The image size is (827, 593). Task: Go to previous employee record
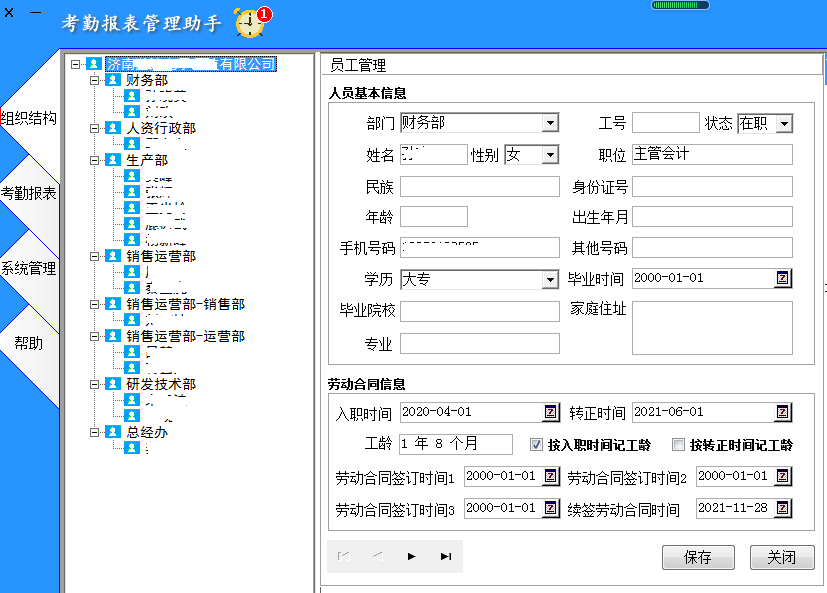(378, 556)
